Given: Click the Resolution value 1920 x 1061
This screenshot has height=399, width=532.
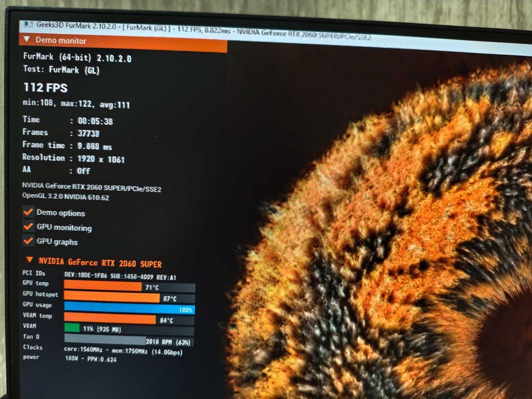Looking at the screenshot, I should pyautogui.click(x=101, y=159).
